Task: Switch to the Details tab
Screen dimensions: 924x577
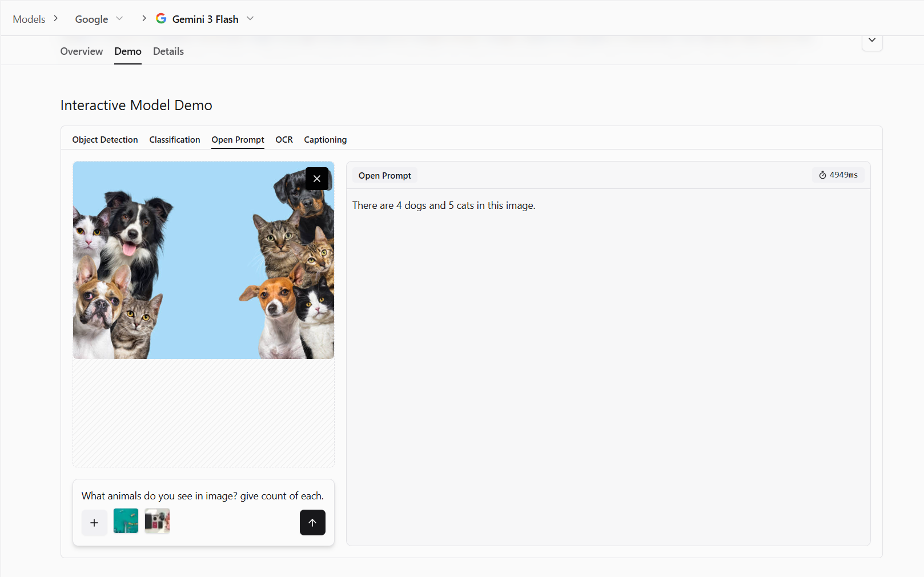Action: (x=168, y=51)
